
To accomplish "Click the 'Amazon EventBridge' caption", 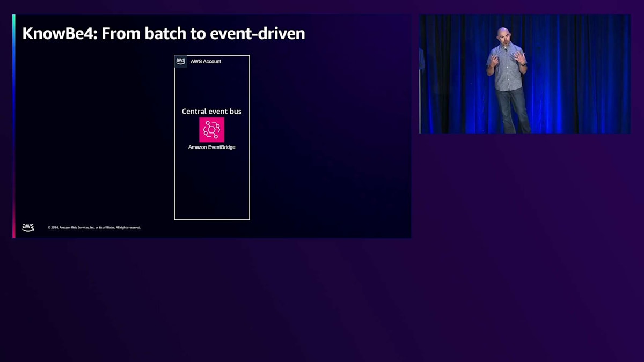I will [x=211, y=147].
